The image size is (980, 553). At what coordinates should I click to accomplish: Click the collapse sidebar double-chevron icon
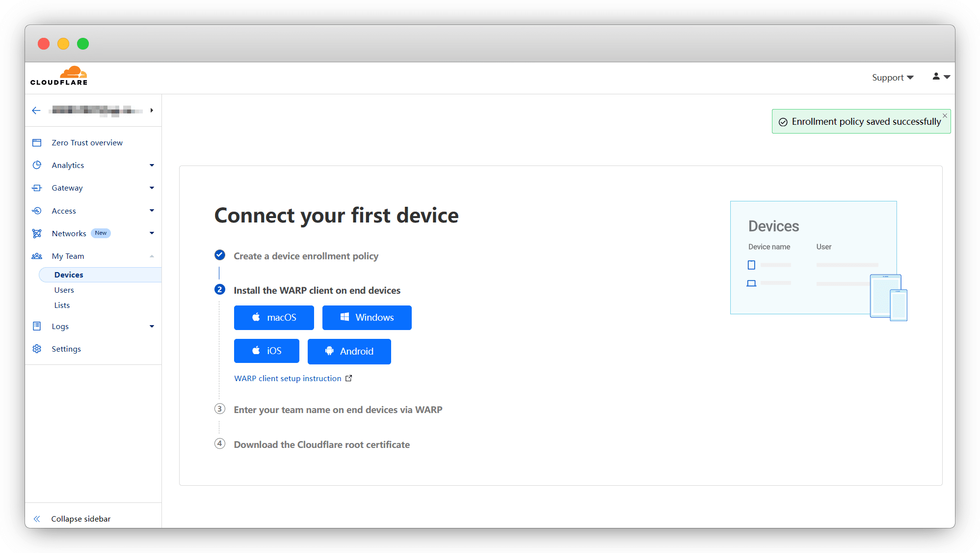pos(37,519)
